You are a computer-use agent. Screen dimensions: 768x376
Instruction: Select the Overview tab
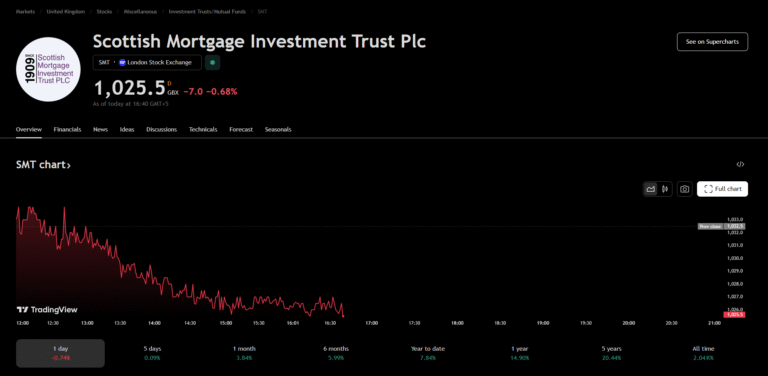29,130
